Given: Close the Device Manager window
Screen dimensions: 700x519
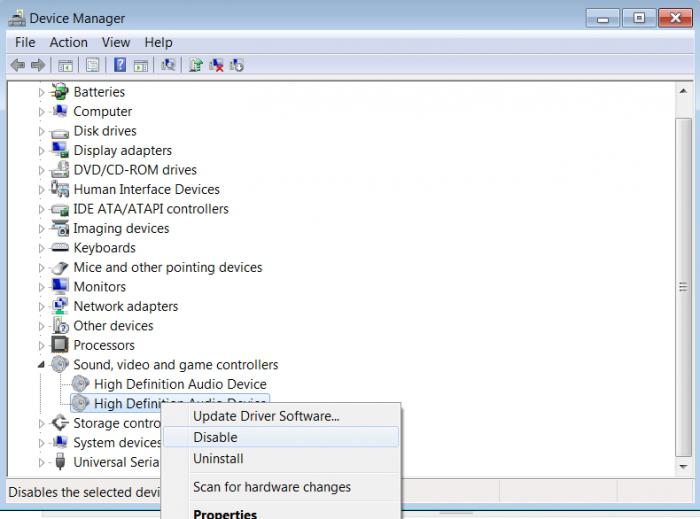Looking at the screenshot, I should tap(675, 18).
